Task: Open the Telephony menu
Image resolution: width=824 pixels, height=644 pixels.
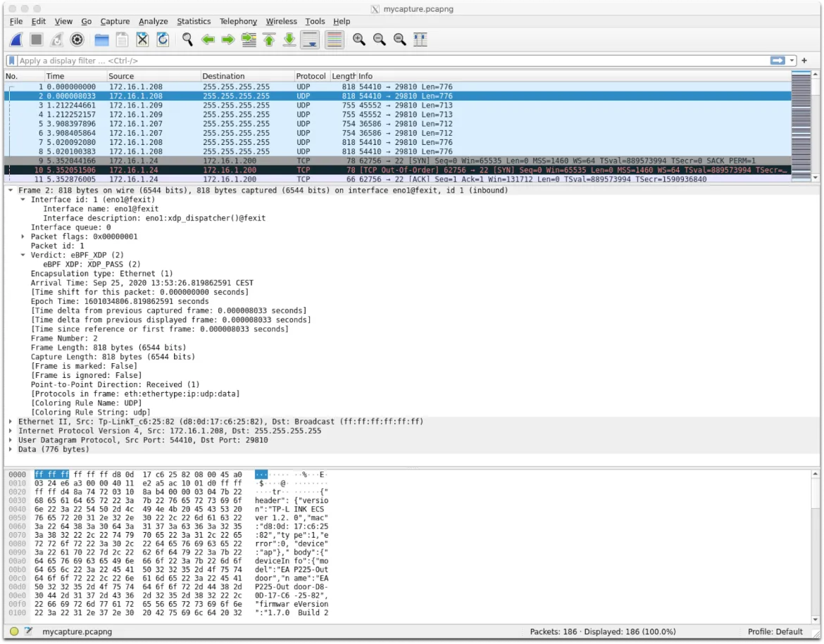Action: click(238, 22)
